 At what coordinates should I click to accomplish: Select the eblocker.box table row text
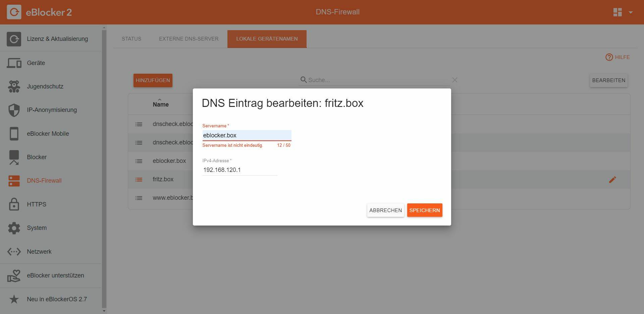pos(169,161)
